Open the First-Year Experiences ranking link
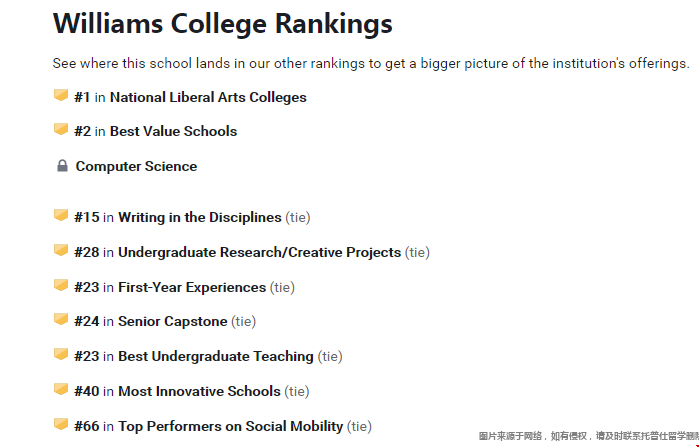Screen dimensions: 699x447 point(192,287)
